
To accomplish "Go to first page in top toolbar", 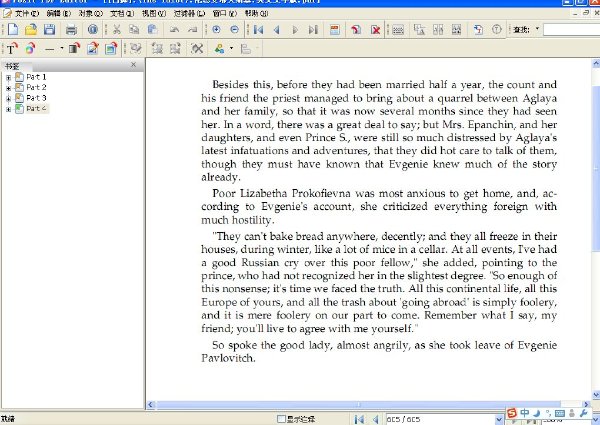I will (x=258, y=29).
